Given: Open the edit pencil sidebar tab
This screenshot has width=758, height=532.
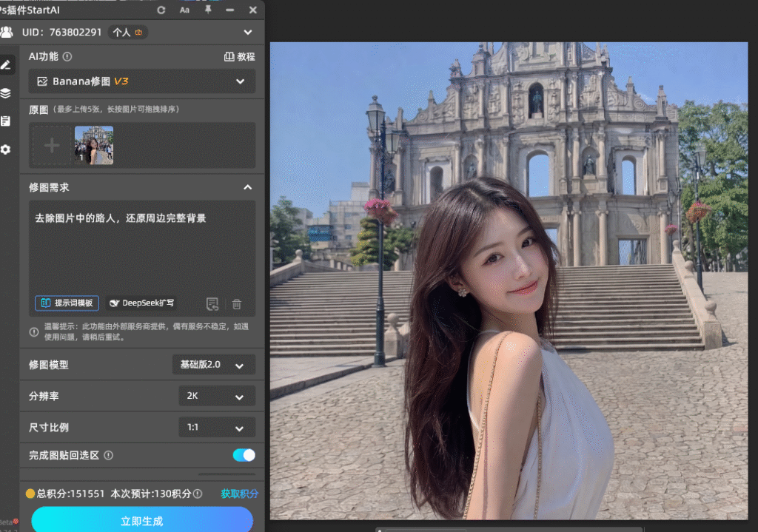Looking at the screenshot, I should [6, 65].
